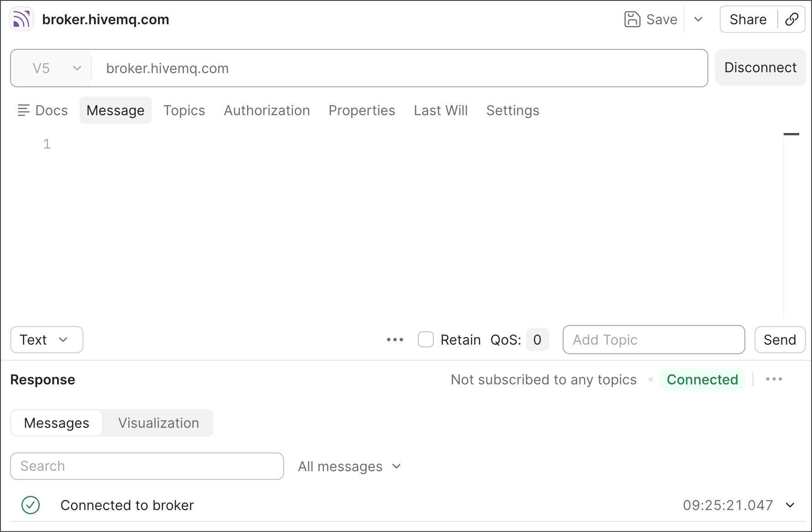The height and width of the screenshot is (532, 812).
Task: Open the Text format dropdown
Action: point(47,340)
